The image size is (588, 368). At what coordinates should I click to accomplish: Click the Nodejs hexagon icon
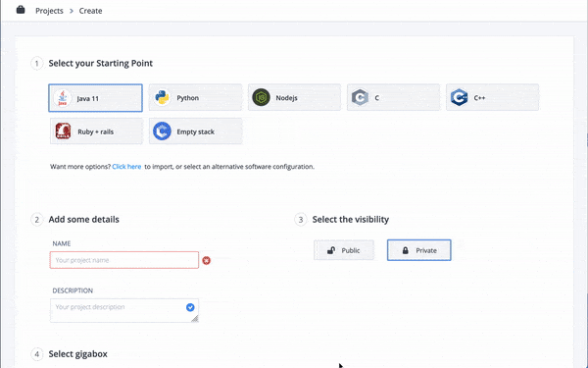point(261,97)
